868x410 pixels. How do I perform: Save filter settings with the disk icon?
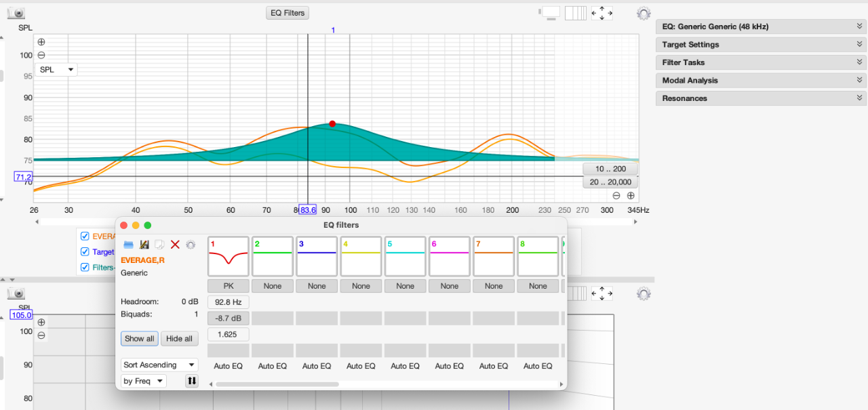(x=144, y=245)
